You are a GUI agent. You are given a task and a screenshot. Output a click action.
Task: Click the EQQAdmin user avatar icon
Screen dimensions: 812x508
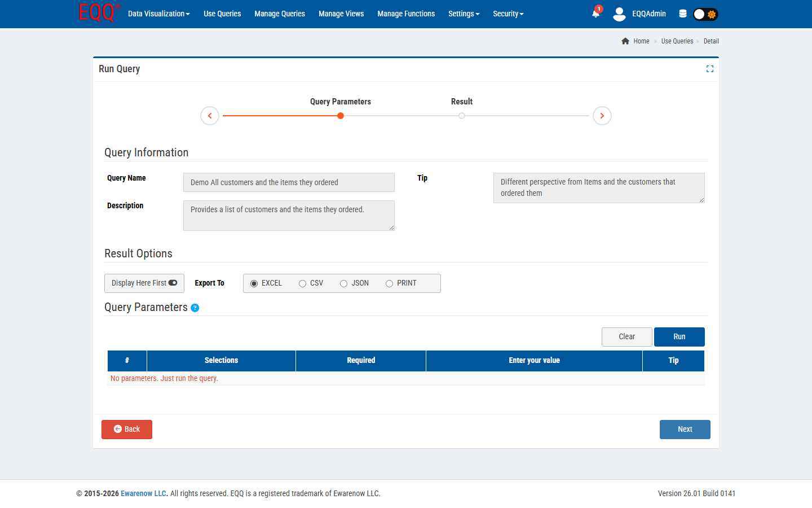point(619,14)
